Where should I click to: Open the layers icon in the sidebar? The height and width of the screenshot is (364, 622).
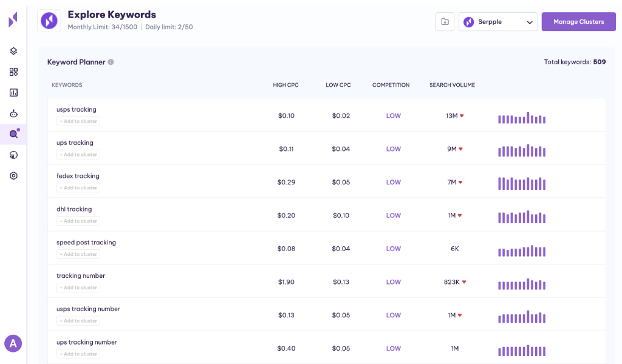[x=13, y=51]
